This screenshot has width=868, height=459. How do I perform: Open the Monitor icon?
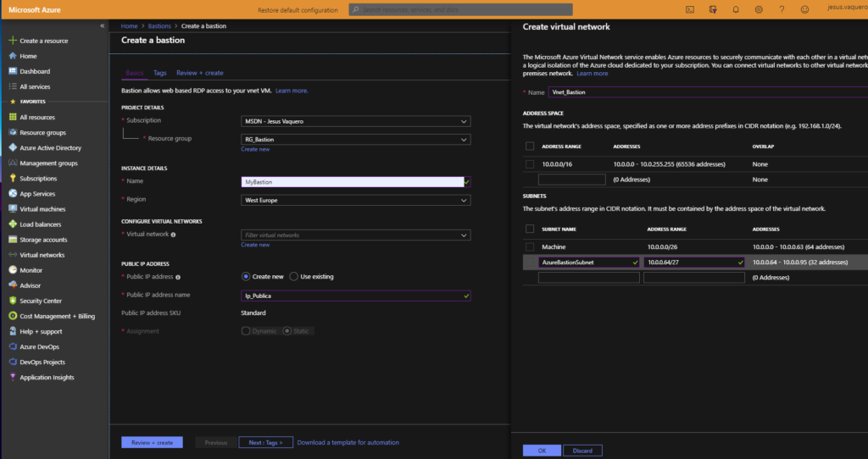coord(13,270)
